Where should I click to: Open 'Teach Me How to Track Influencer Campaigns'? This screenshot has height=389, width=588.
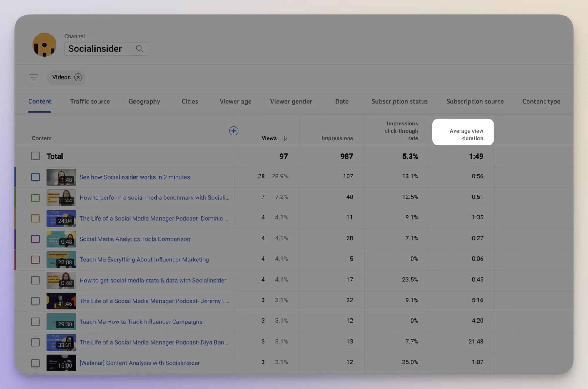point(141,322)
